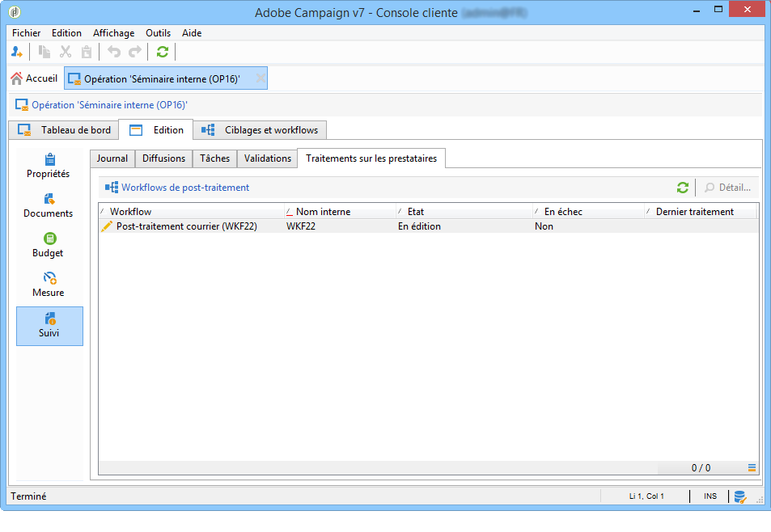Image resolution: width=771 pixels, height=532 pixels.
Task: Open the Aide menu
Action: 192,33
